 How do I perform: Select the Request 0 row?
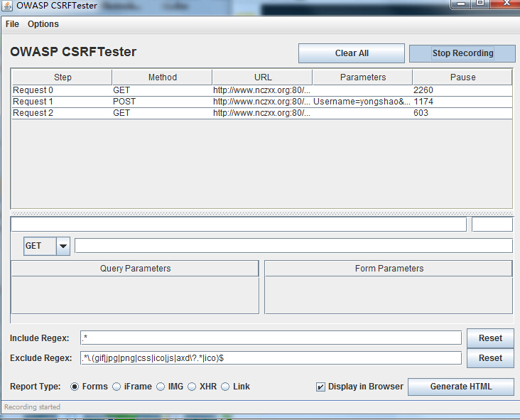[x=262, y=90]
